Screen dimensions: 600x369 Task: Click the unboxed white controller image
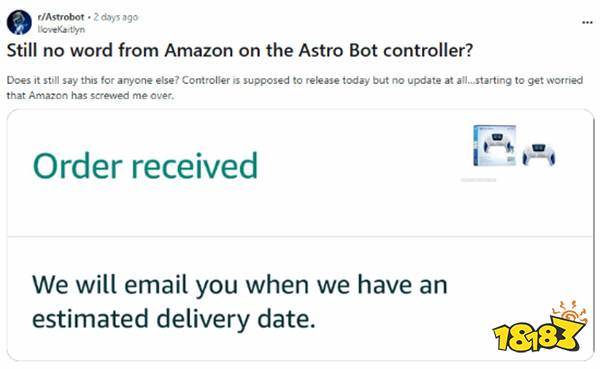coord(539,154)
